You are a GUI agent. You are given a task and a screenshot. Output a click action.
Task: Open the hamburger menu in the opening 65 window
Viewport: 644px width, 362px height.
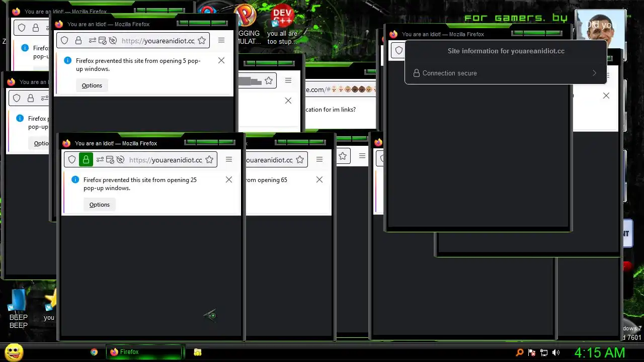pos(319,159)
